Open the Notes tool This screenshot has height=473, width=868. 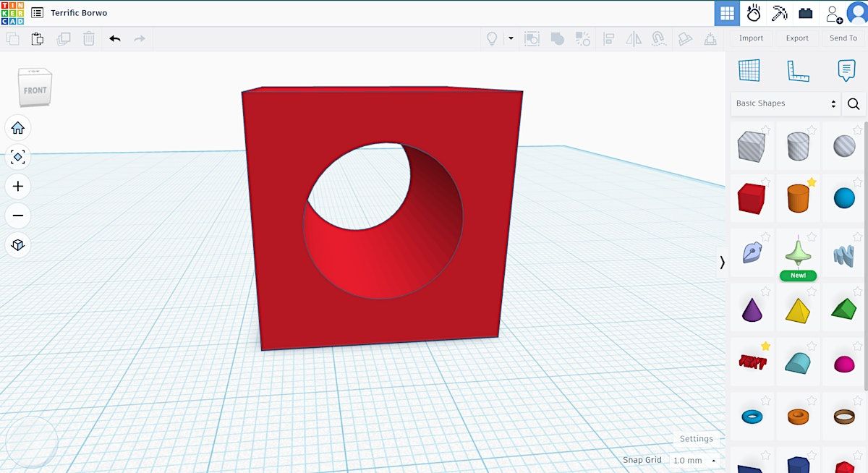tap(846, 71)
